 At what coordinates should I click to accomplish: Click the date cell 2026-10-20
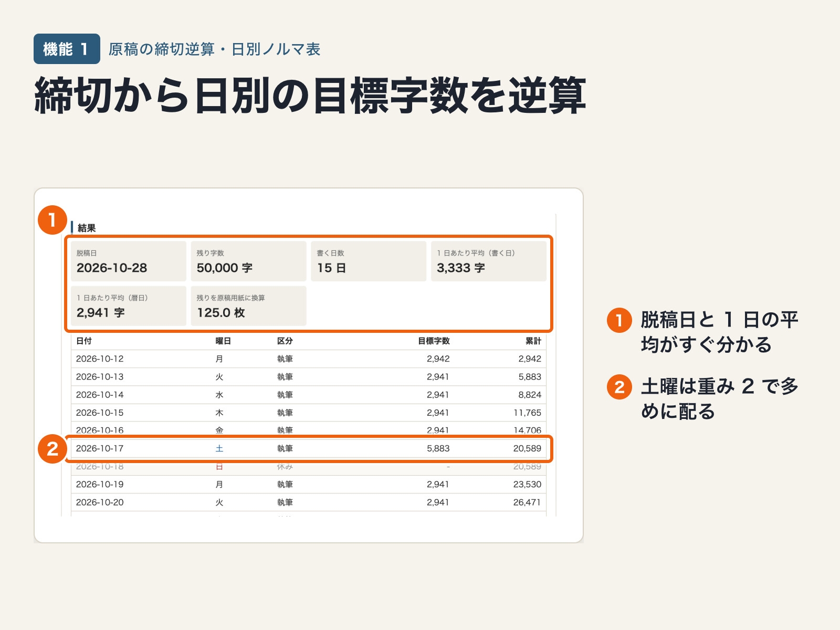pyautogui.click(x=100, y=502)
